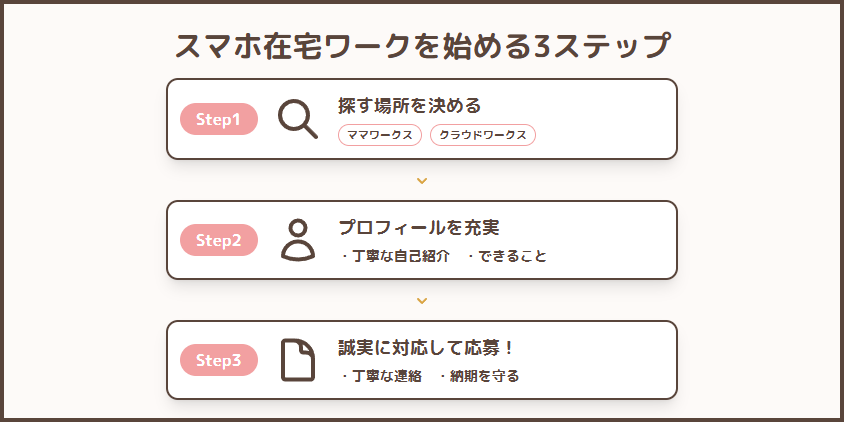The image size is (844, 422).
Task: Click the heading 探す場所を決める
Action: 409,106
